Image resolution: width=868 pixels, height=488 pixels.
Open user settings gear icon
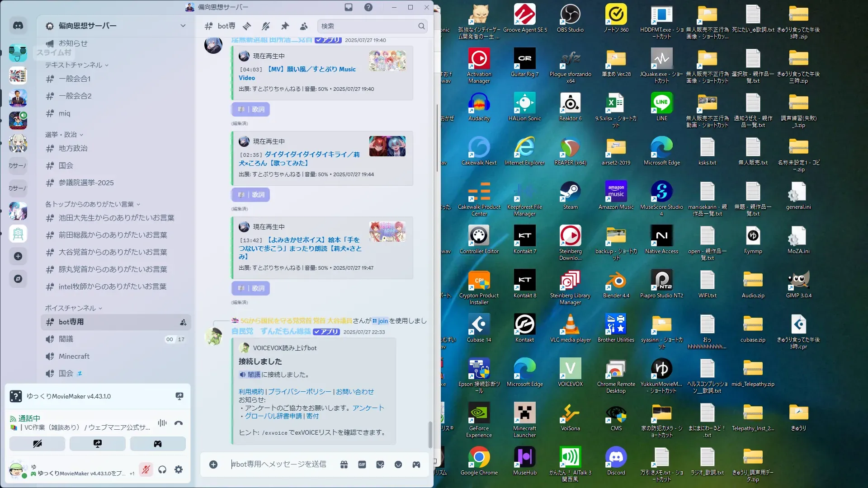[179, 469]
